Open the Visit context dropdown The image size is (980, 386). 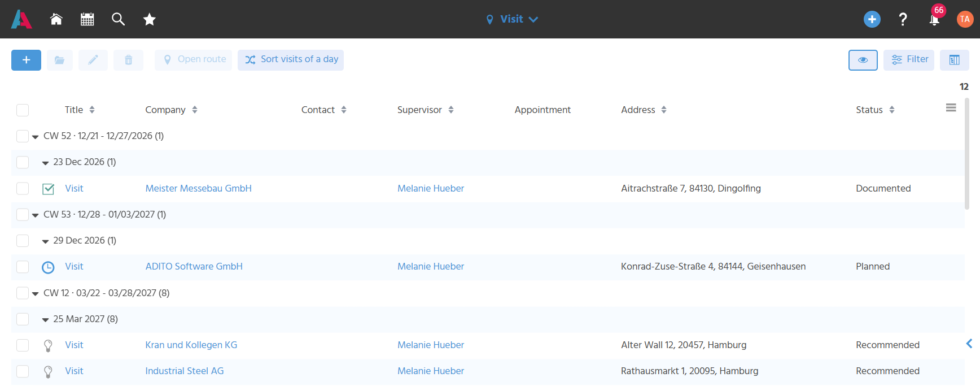pos(512,19)
